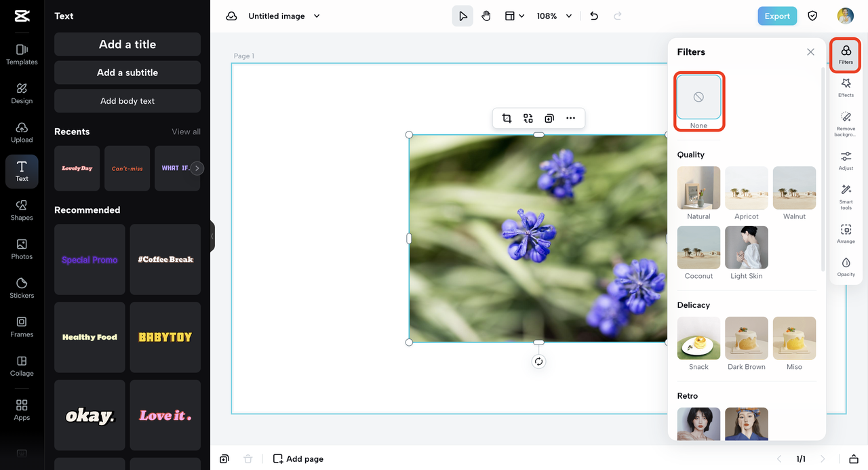Open Smart tools in right toolbar
The height and width of the screenshot is (470, 868).
pyautogui.click(x=846, y=197)
